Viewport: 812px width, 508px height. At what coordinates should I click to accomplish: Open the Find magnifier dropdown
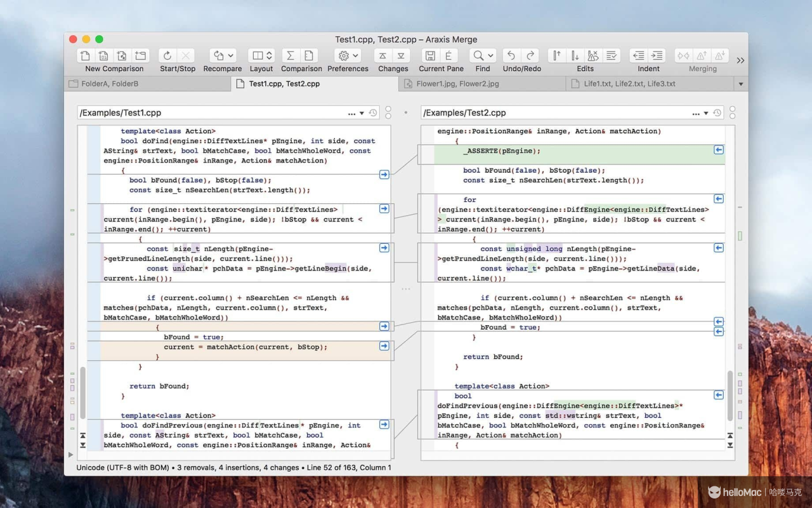[x=483, y=56]
